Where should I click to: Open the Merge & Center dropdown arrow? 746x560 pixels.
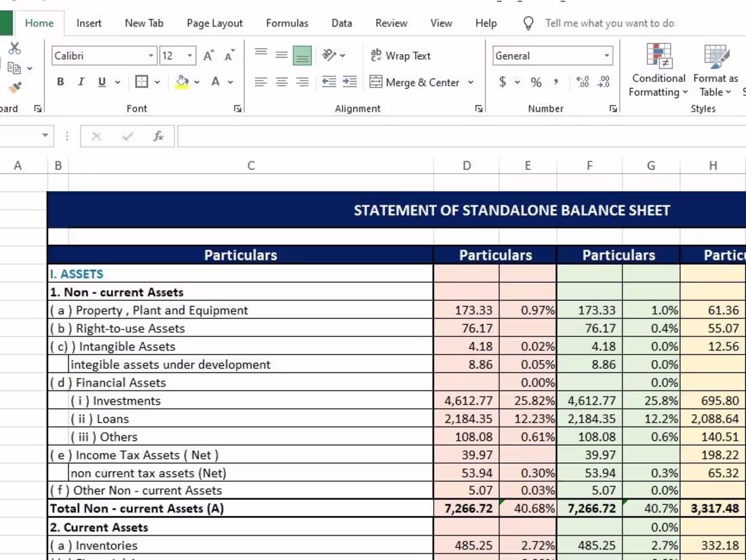click(x=471, y=82)
